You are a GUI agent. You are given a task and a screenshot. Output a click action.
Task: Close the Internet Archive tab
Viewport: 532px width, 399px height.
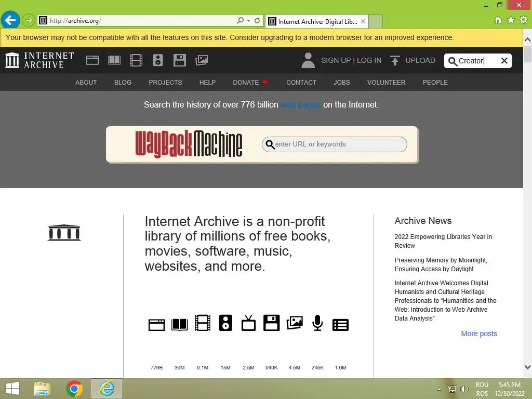(363, 21)
